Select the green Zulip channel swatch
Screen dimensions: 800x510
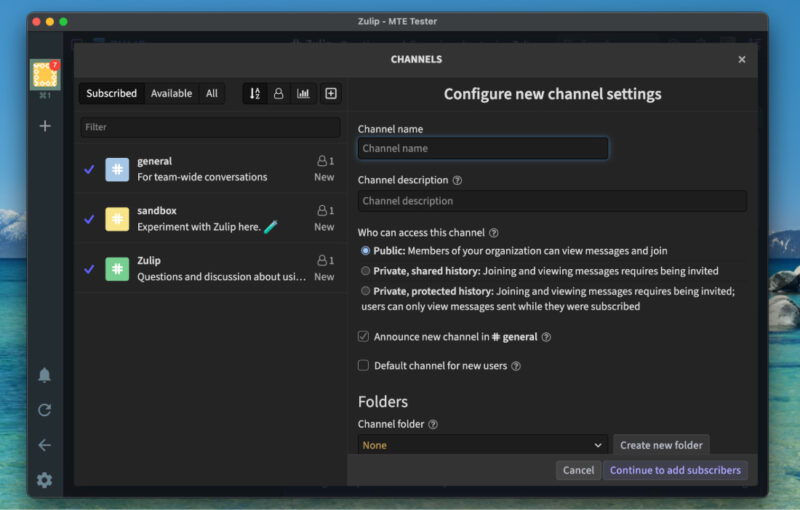pos(117,269)
